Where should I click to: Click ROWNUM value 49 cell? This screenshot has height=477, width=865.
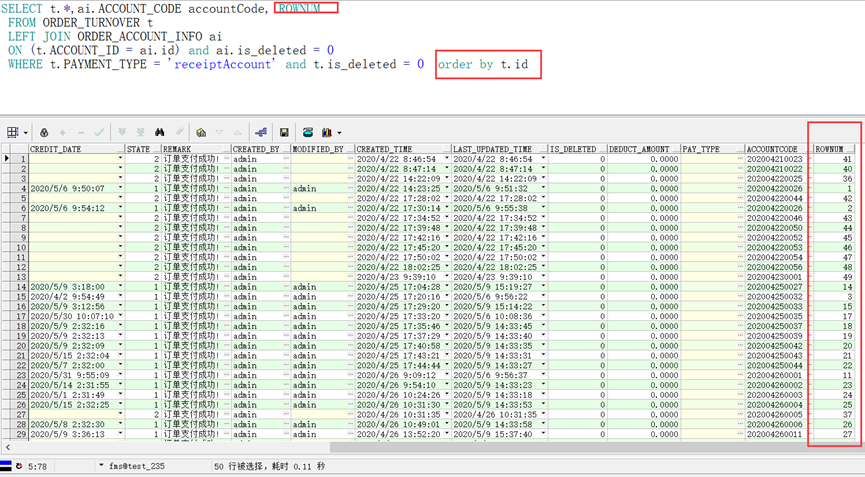[834, 277]
